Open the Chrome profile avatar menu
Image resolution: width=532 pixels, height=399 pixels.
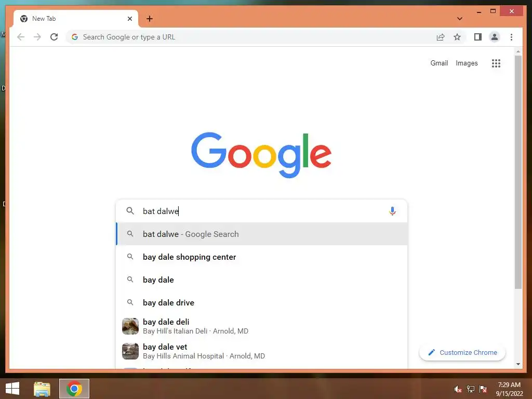pos(495,37)
